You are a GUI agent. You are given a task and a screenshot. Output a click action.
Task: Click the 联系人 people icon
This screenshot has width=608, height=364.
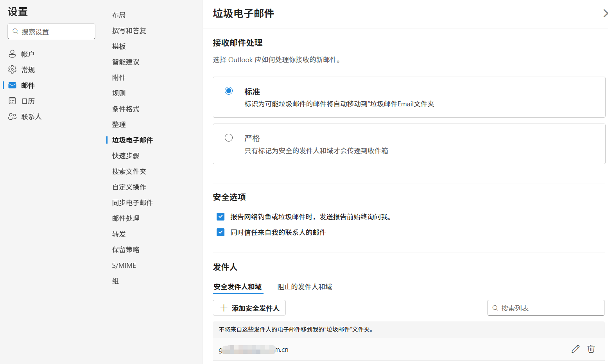13,117
